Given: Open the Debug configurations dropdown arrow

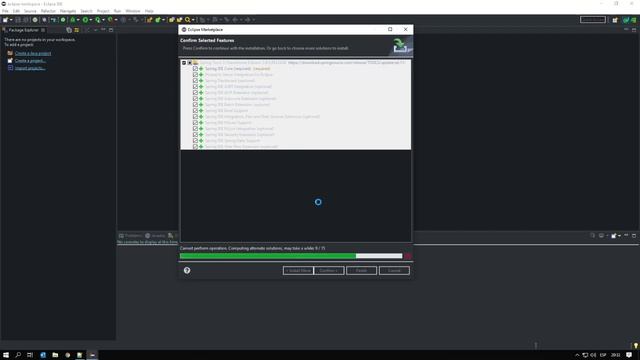Looking at the screenshot, I should click(x=78, y=20).
